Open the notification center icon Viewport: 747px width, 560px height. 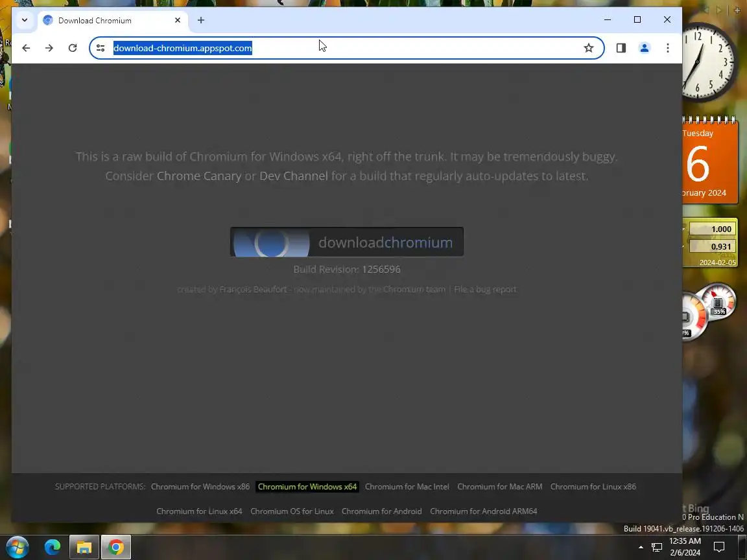[x=719, y=547]
